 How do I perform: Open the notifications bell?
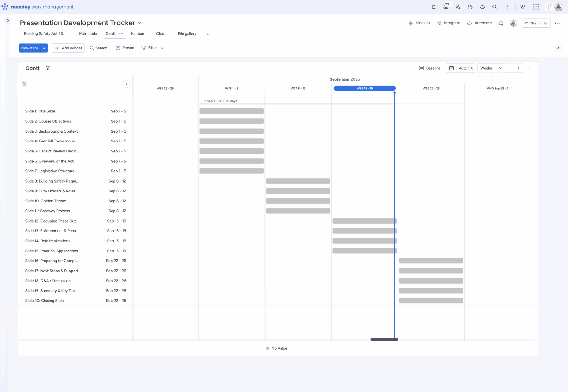(x=433, y=7)
